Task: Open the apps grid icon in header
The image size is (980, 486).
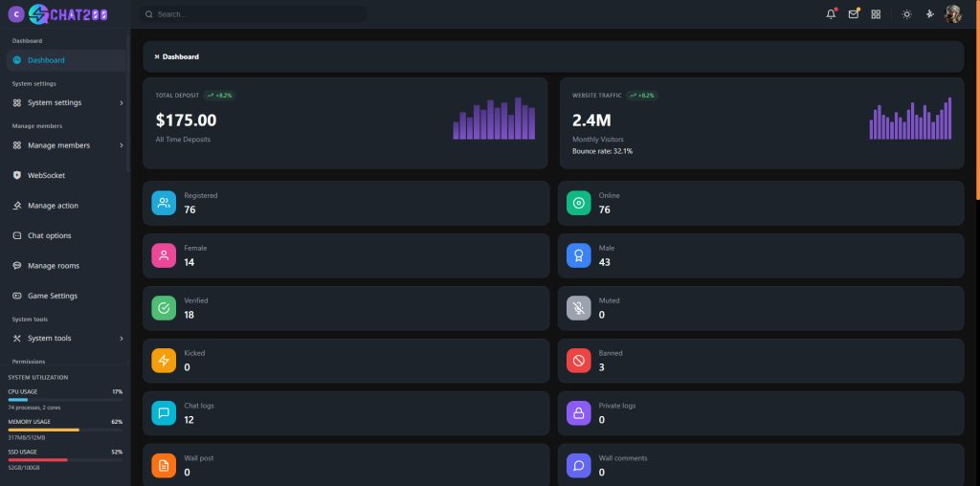Action: 876,14
